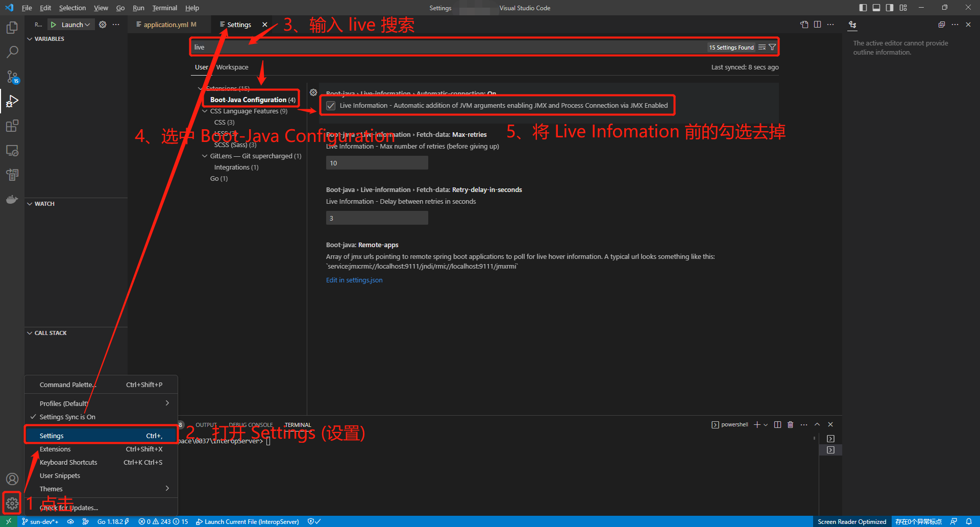Open the Remote Explorer icon

point(12,151)
